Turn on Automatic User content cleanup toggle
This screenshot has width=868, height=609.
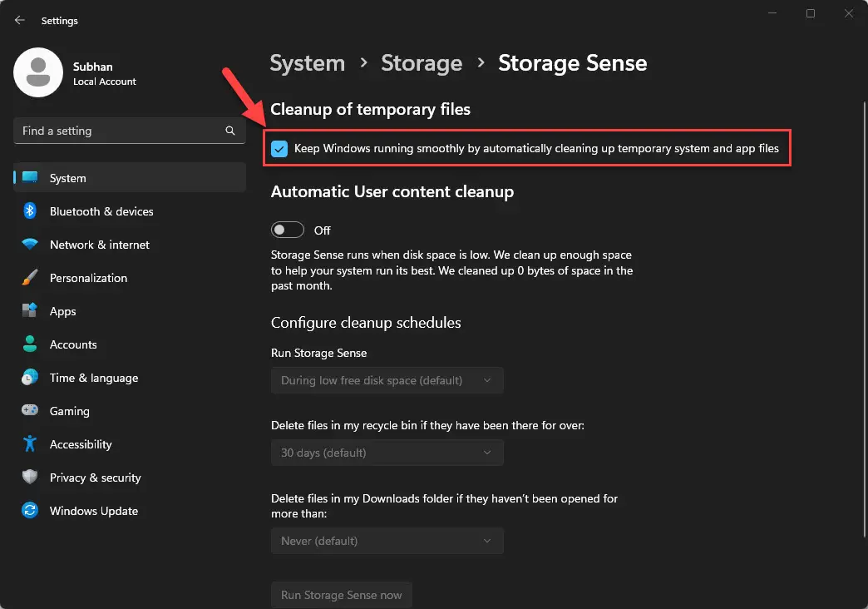tap(288, 230)
